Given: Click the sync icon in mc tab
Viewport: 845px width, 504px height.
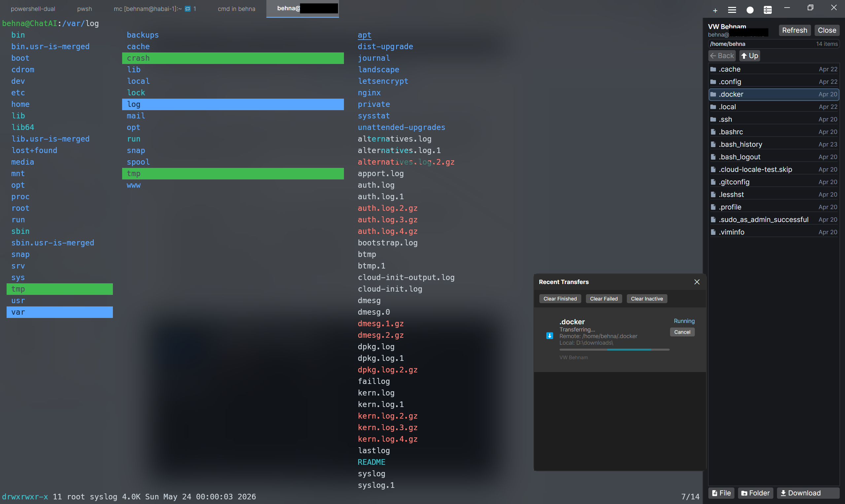Looking at the screenshot, I should [187, 9].
